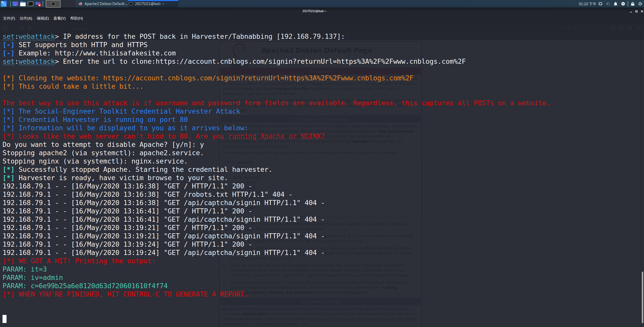
Task: Switch to Apache2 Debian Default Firefox window
Action: [x=103, y=4]
